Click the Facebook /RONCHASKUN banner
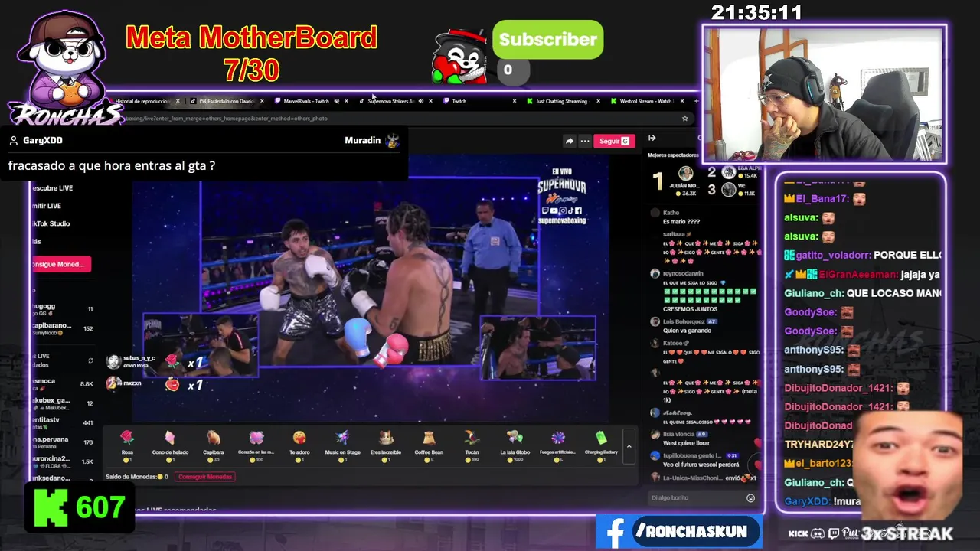The image size is (980, 551). point(678,533)
